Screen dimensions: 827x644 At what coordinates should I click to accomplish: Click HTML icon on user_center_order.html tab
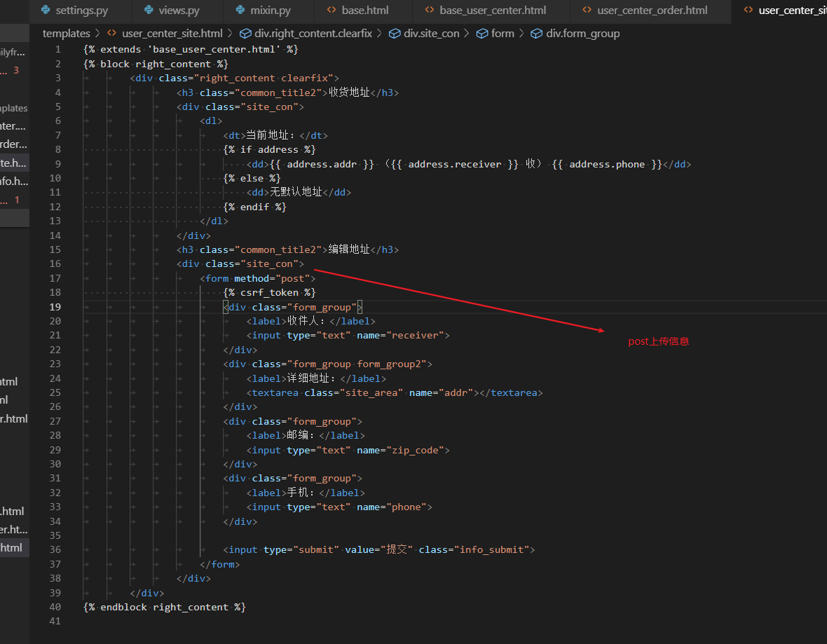(587, 10)
